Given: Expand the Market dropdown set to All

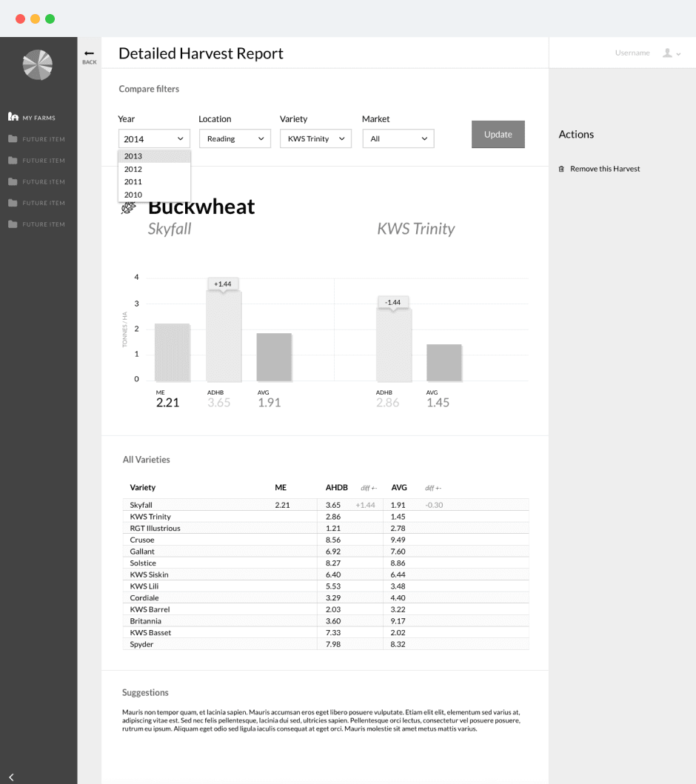Looking at the screenshot, I should [x=398, y=138].
